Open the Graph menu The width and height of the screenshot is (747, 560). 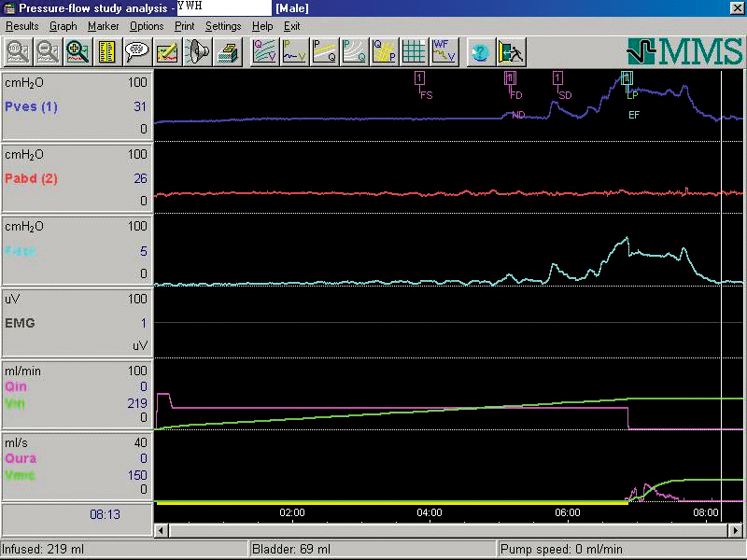(63, 26)
